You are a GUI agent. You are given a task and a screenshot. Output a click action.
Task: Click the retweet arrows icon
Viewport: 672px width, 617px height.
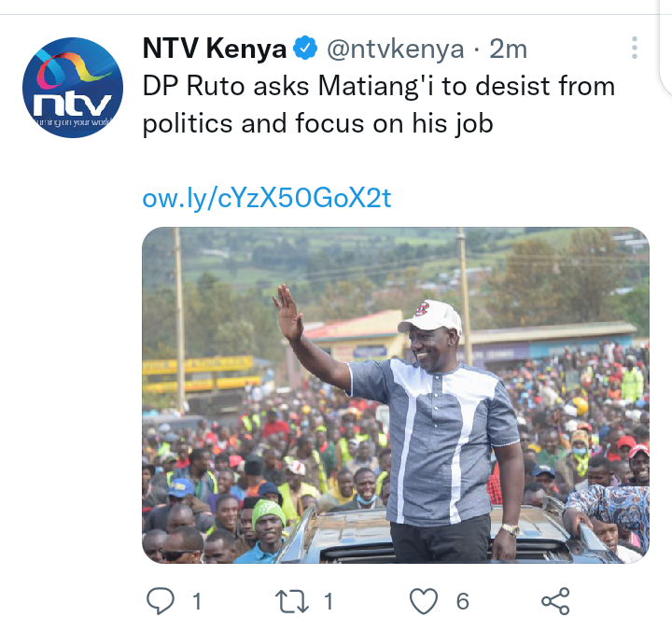coord(292,601)
